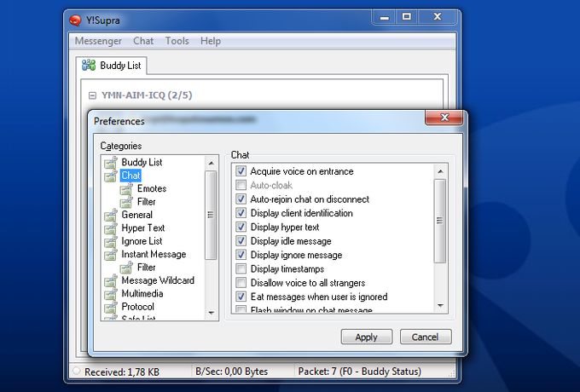This screenshot has width=580, height=392.
Task: Click the Ignore List category icon
Action: (111, 241)
